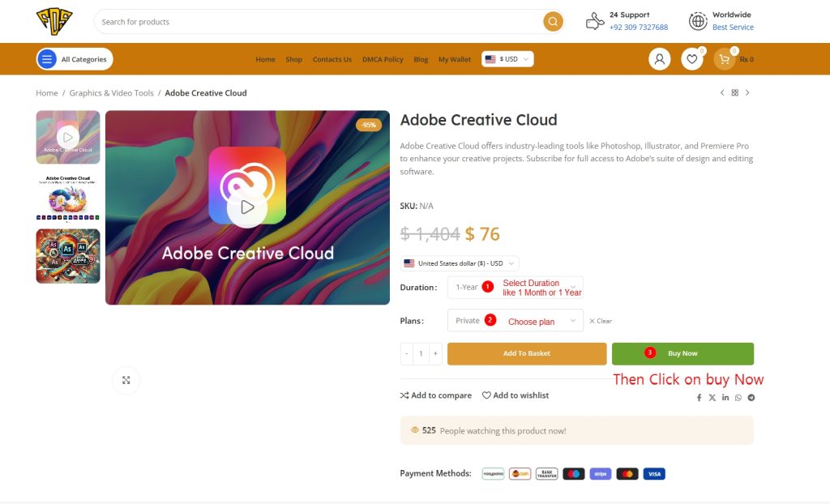This screenshot has height=504, width=830.
Task: Share on LinkedIn icon
Action: click(725, 398)
